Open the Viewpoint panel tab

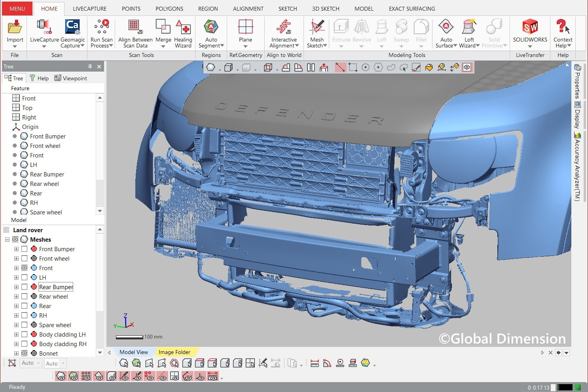70,78
